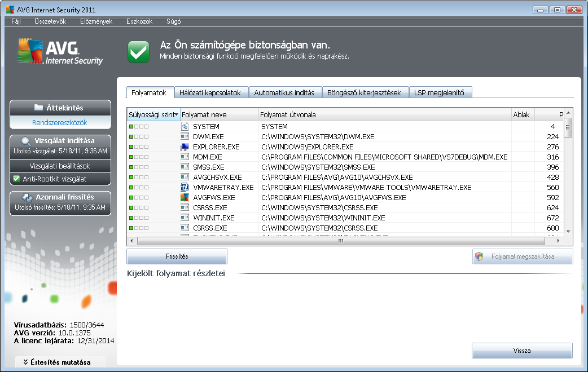Switch to the Folyamatok tab

tap(149, 92)
